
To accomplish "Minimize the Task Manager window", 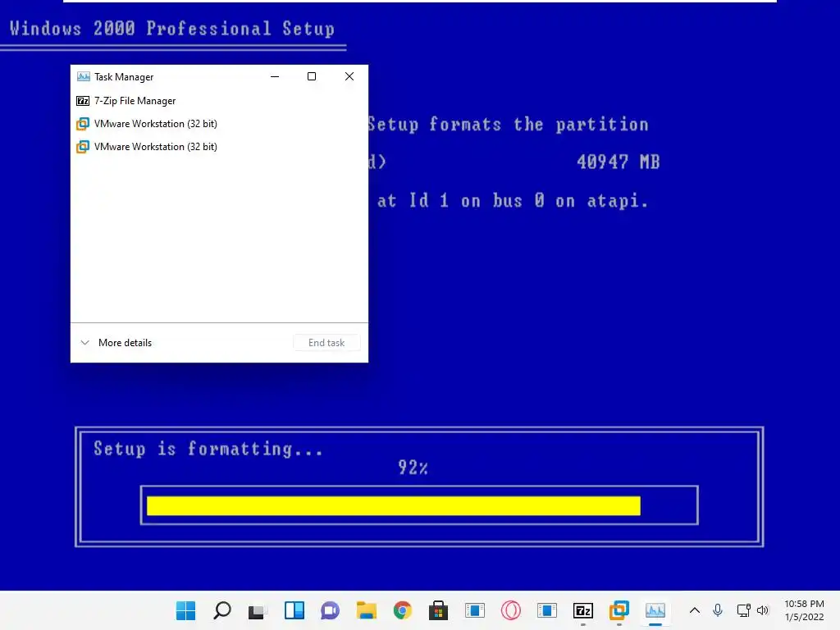I will pyautogui.click(x=275, y=76).
